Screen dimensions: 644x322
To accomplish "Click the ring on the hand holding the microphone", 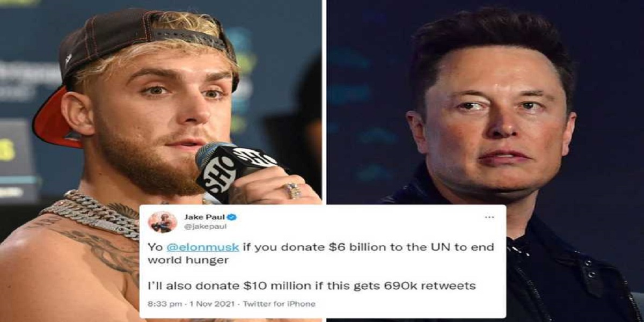I will [x=292, y=190].
